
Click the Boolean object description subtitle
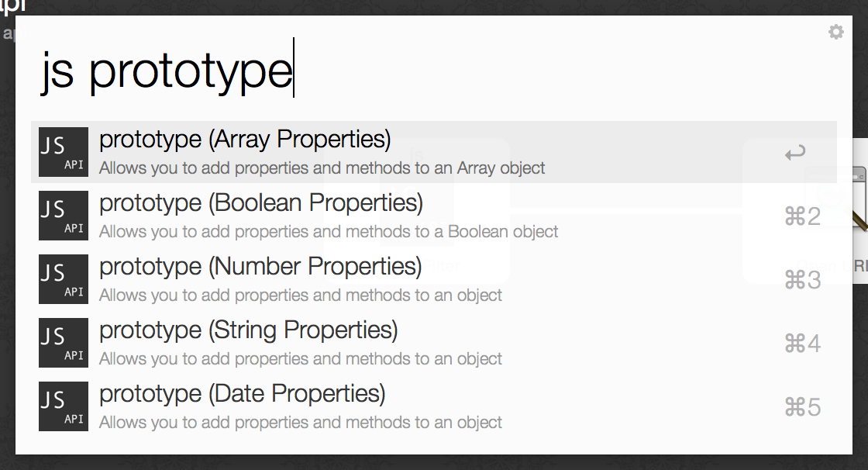click(329, 232)
